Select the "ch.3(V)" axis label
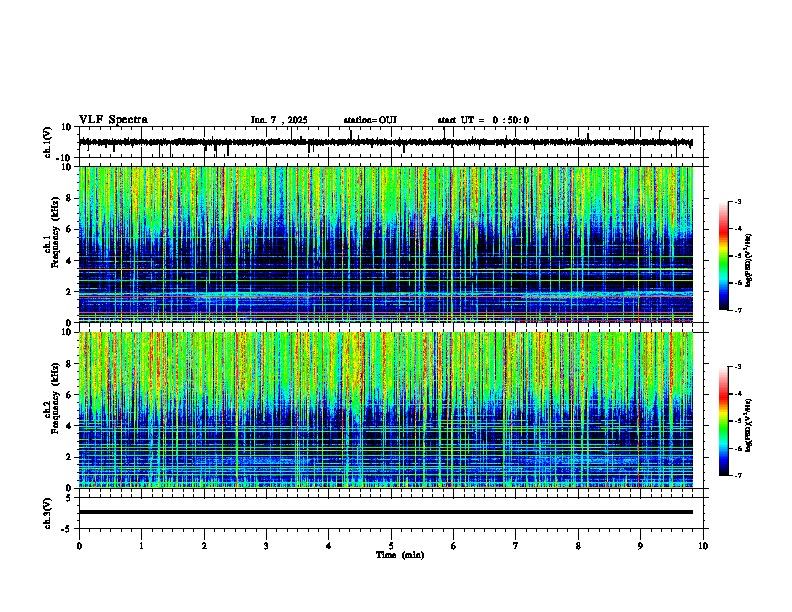Viewport: 792px width, 612px height. pyautogui.click(x=48, y=513)
